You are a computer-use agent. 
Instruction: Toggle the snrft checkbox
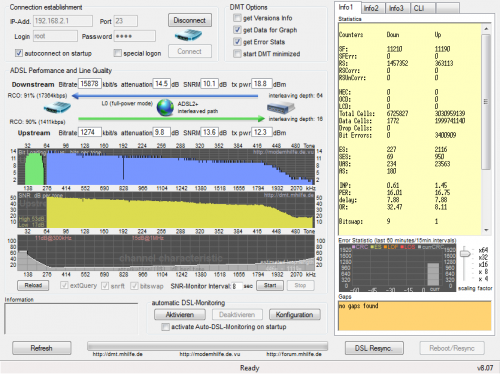105,286
